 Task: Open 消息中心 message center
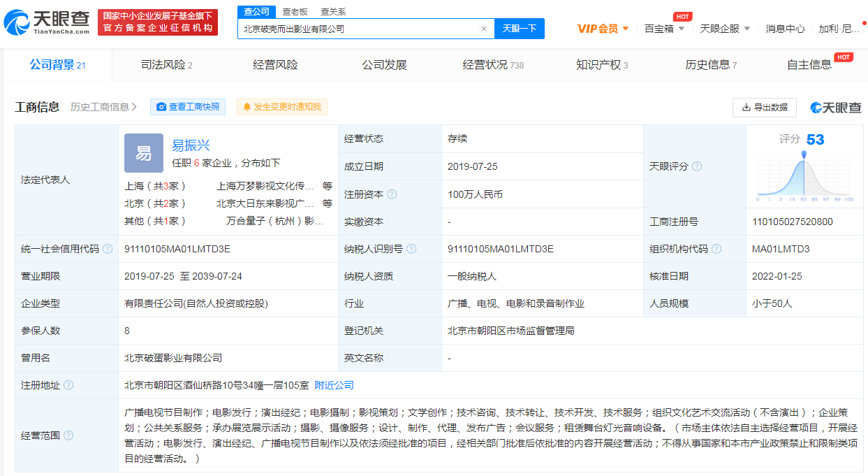tap(785, 29)
